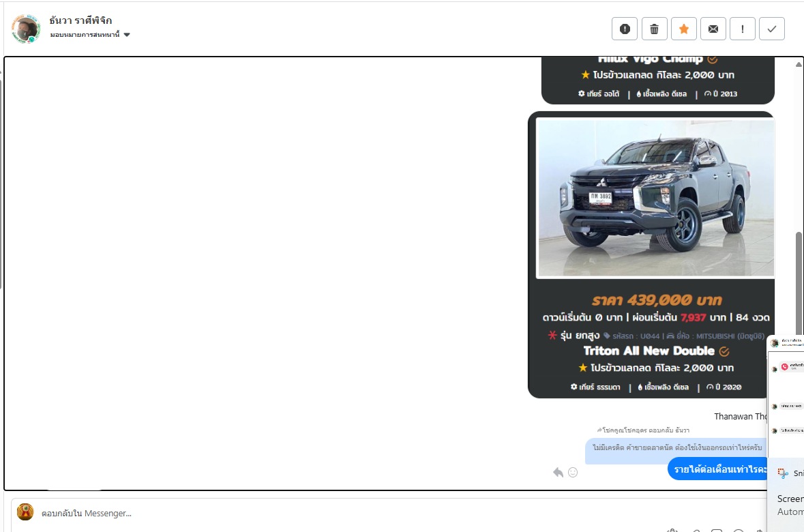Click the chat scrollbar thumb
The height and width of the screenshot is (532, 804).
point(799,284)
